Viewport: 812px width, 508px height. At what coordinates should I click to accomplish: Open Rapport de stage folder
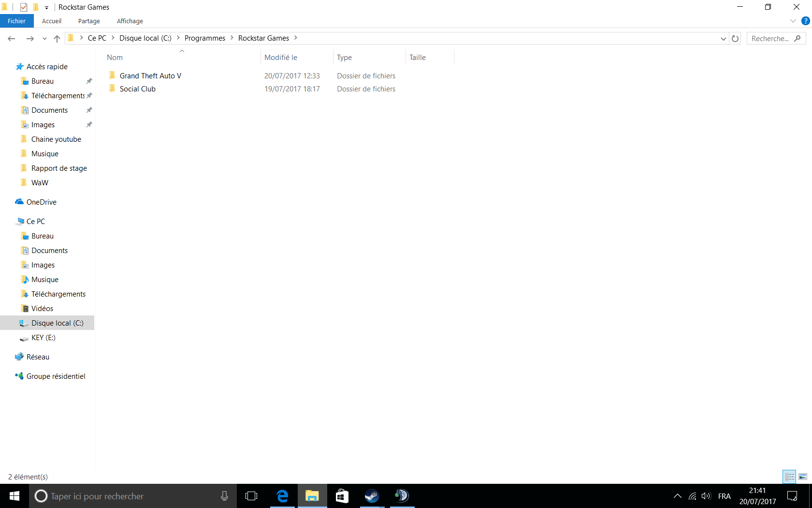[x=59, y=168]
